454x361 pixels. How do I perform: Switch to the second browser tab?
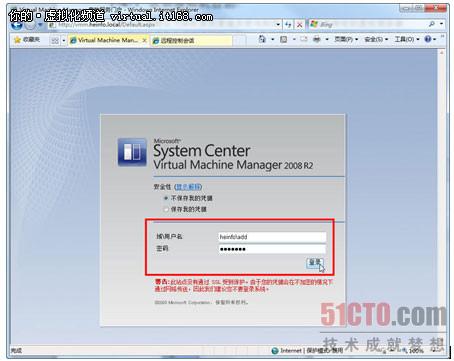pyautogui.click(x=191, y=40)
